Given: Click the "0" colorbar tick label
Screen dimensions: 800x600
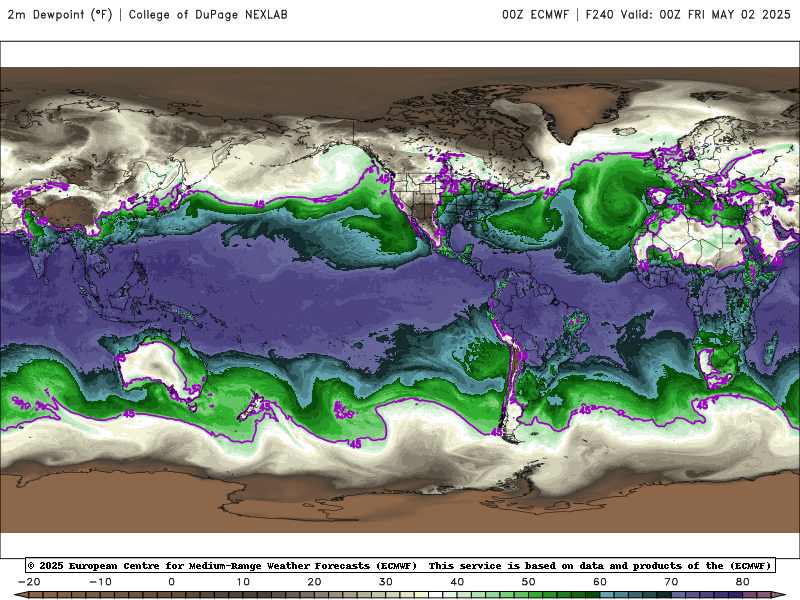Looking at the screenshot, I should 171,582.
